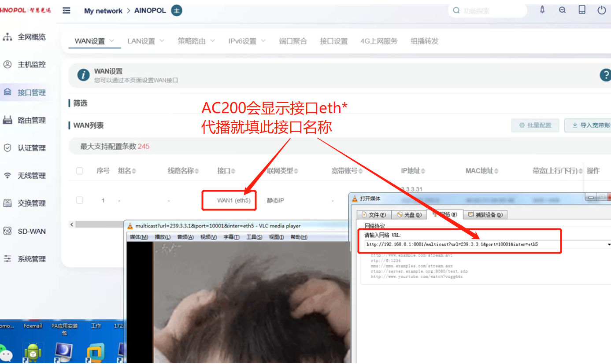Open 主机监控 in the sidebar
This screenshot has height=364, width=611.
pyautogui.click(x=31, y=65)
